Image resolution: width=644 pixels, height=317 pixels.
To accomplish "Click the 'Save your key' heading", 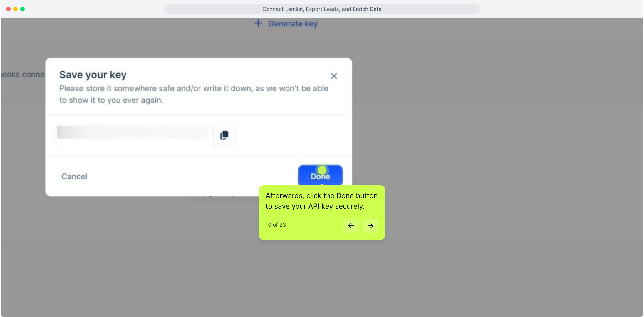I will coord(93,75).
